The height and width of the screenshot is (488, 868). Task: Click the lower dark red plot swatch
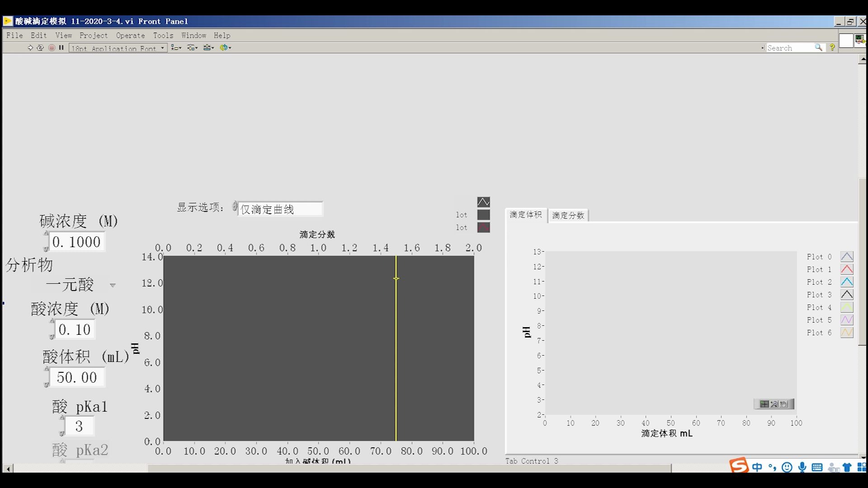(483, 227)
